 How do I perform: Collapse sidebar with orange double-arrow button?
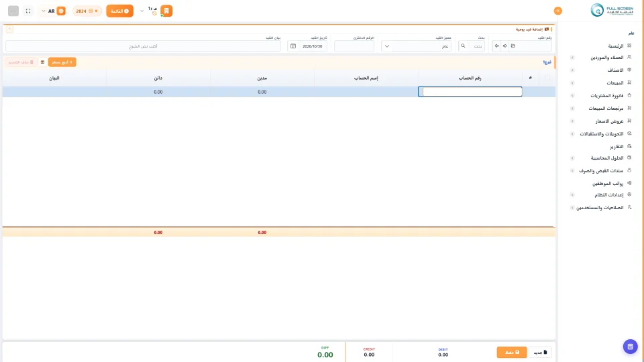click(x=557, y=11)
